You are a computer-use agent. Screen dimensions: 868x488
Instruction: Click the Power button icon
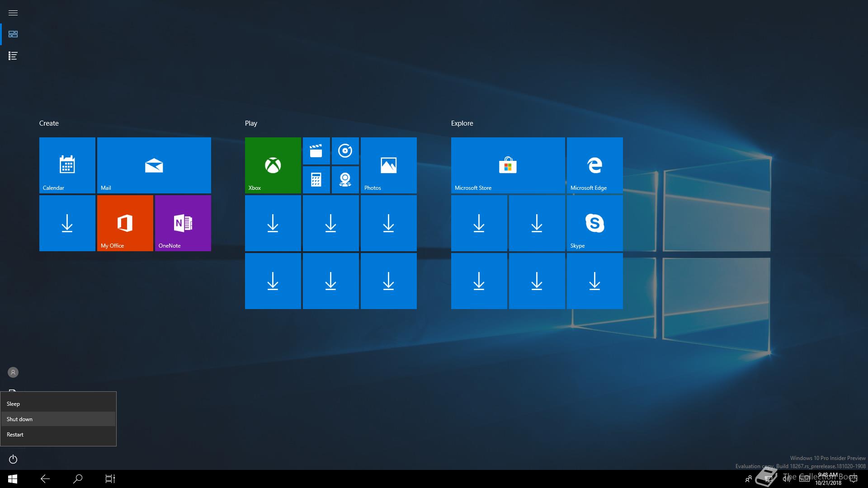(x=13, y=459)
